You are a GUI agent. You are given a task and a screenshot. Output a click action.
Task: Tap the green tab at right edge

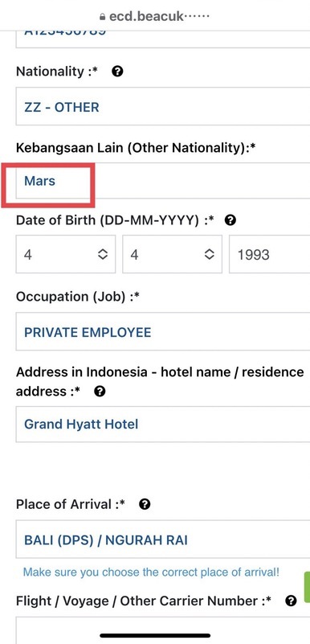point(307,588)
